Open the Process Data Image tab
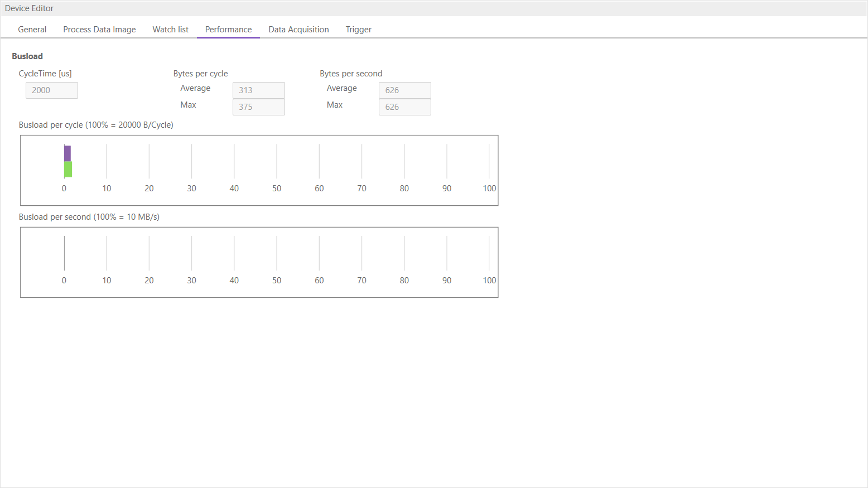 pyautogui.click(x=99, y=29)
